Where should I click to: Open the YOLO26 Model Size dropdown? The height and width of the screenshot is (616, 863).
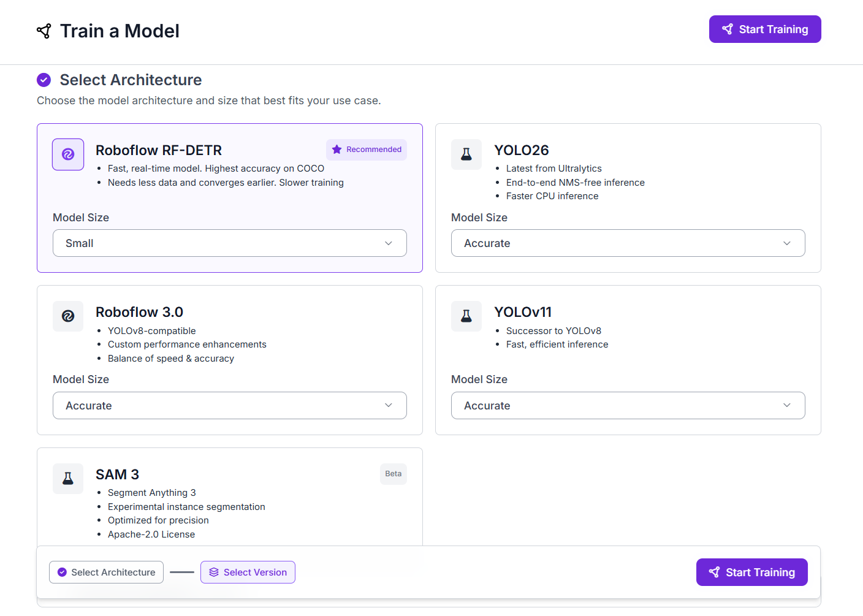click(x=628, y=243)
